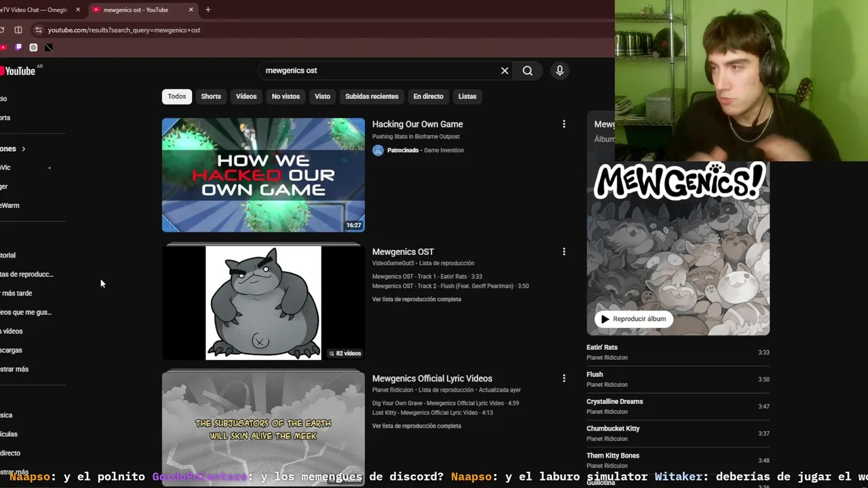The image size is (868, 488).
Task: Open options menu for Hacking Our Own Game
Action: point(564,124)
